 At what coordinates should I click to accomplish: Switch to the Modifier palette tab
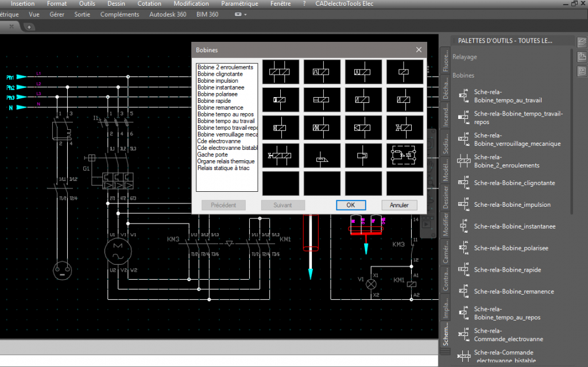pyautogui.click(x=446, y=224)
